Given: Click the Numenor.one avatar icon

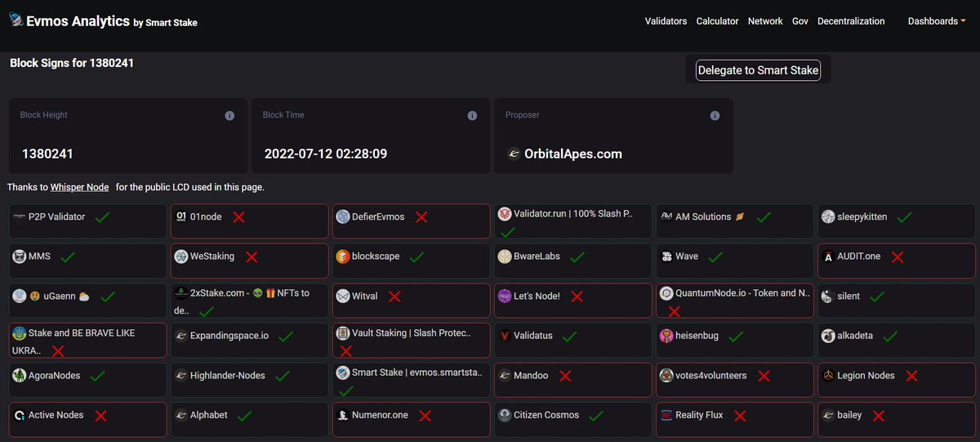Looking at the screenshot, I should 343,415.
